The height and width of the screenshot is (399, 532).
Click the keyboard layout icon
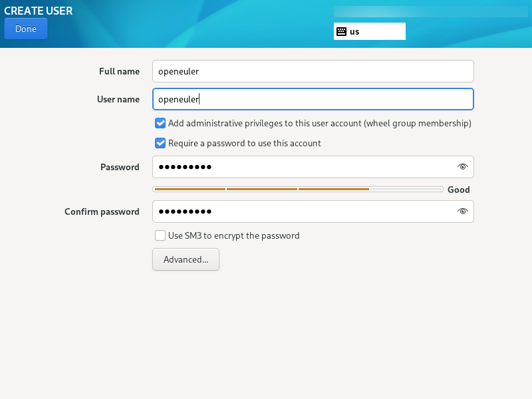(341, 31)
